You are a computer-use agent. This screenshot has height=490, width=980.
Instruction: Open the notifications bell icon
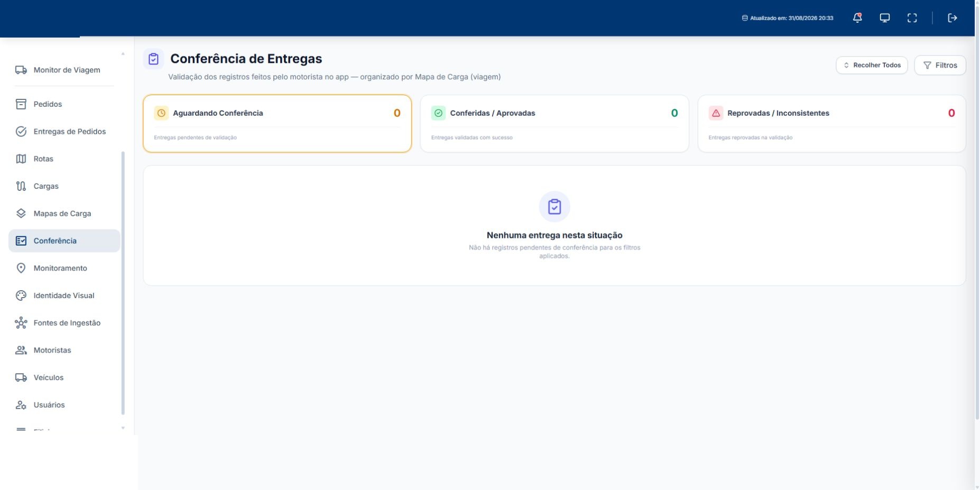click(857, 18)
